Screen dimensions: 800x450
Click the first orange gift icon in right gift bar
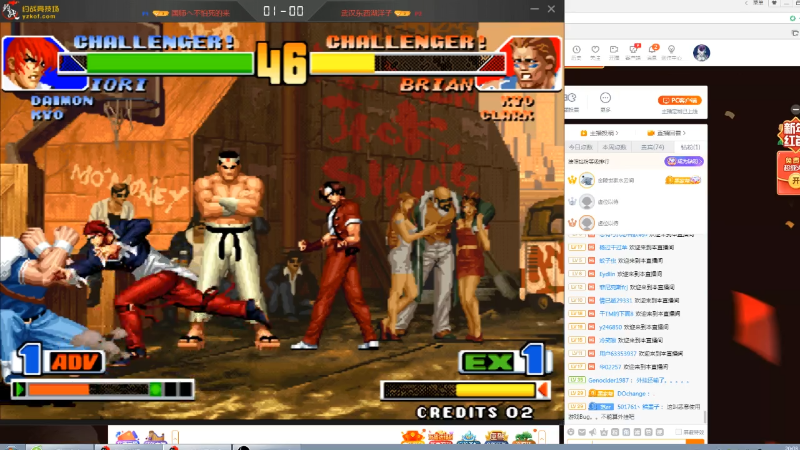tap(413, 437)
